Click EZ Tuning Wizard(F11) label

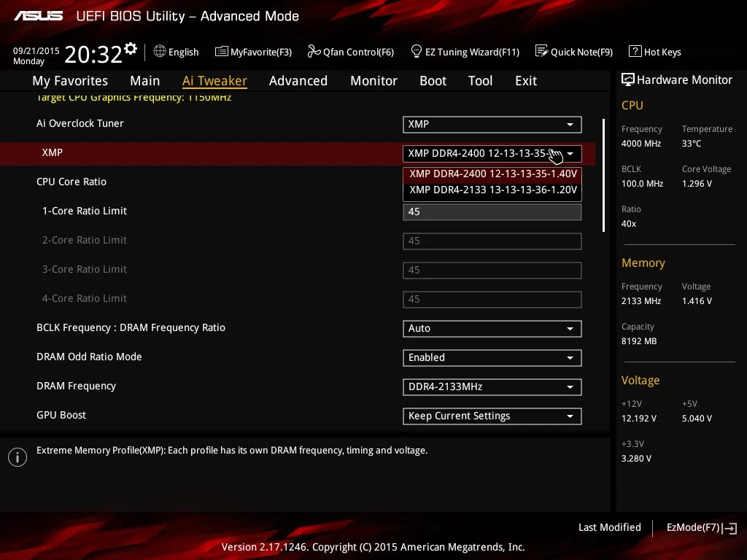472,52
